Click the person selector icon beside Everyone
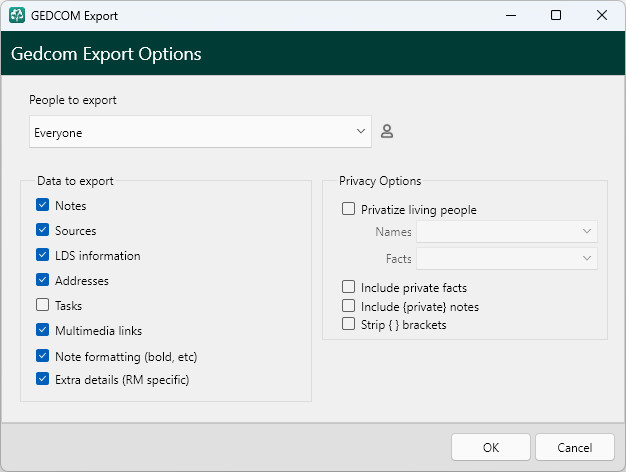Viewport: 626px width, 472px height. [x=386, y=131]
